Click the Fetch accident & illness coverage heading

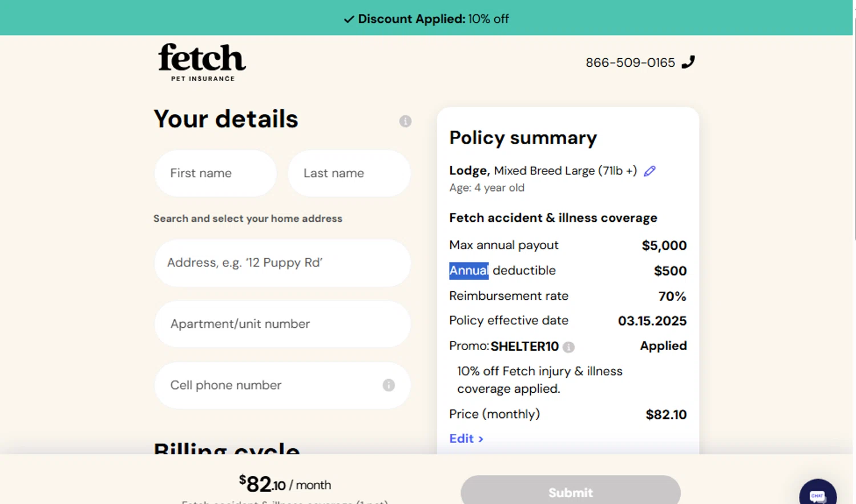coord(553,218)
